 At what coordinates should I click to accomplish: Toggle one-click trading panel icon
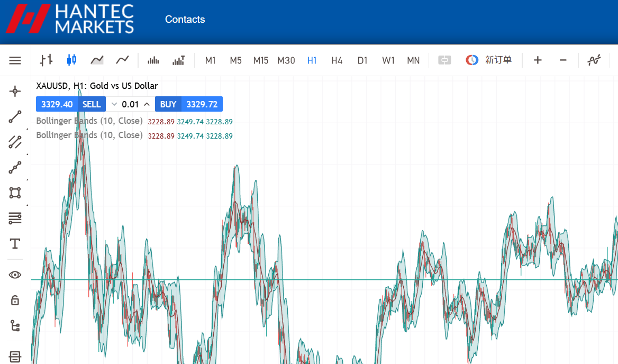[444, 60]
